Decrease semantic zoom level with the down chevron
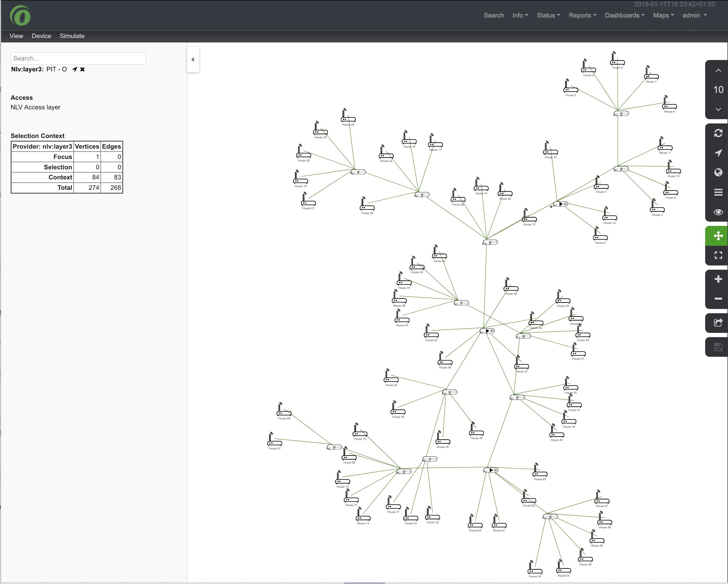Screen dimensions: 728x584 [718, 110]
